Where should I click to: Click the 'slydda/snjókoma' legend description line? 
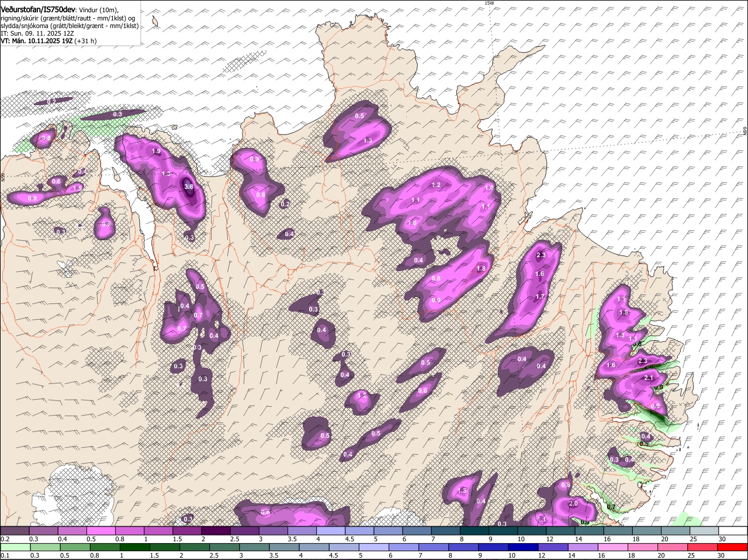coord(70,26)
